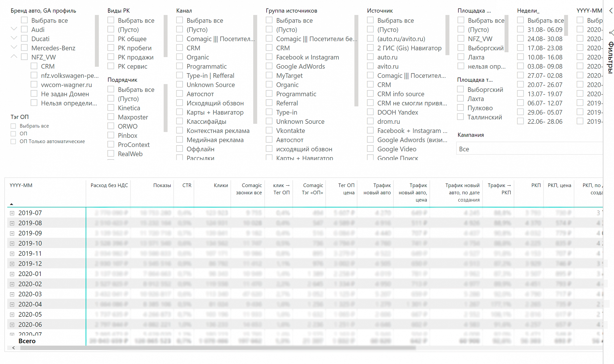The height and width of the screenshot is (364, 614).
Task: Expand the 2019-10 month row plus icon
Action: (12, 243)
